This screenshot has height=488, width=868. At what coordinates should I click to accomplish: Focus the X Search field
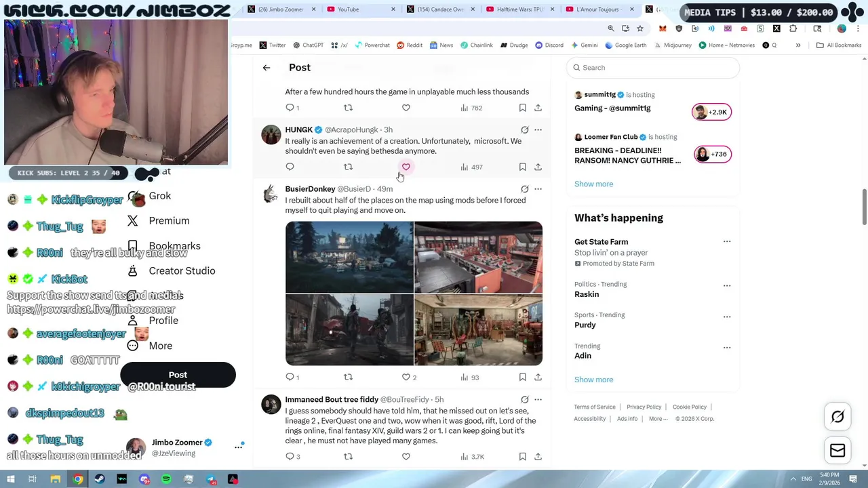[x=652, y=68]
